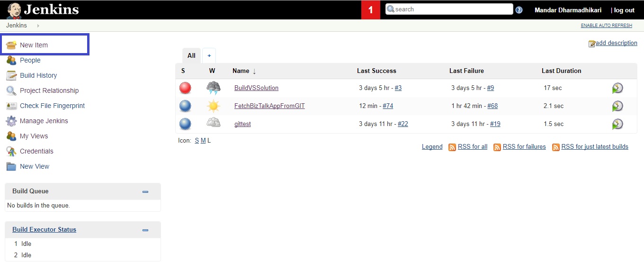Screen dimensions: 644x271
Task: Open Manage Jenkins from sidebar
Action: (x=44, y=121)
